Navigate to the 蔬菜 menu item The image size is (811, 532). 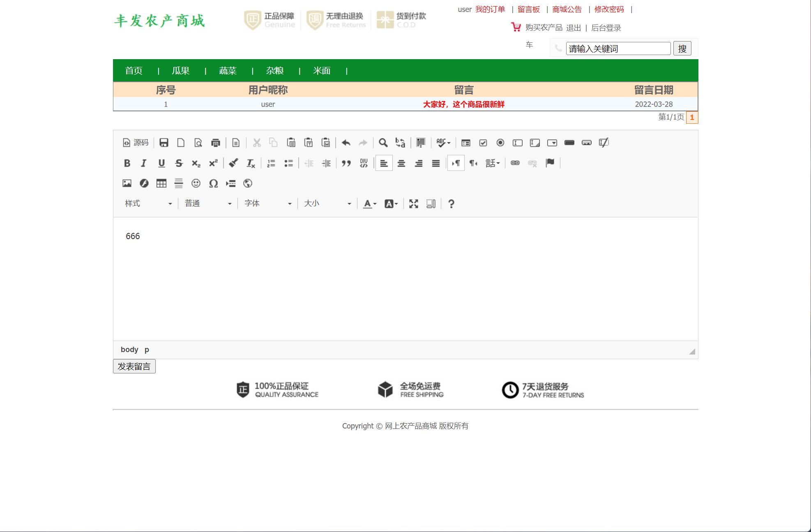point(228,70)
